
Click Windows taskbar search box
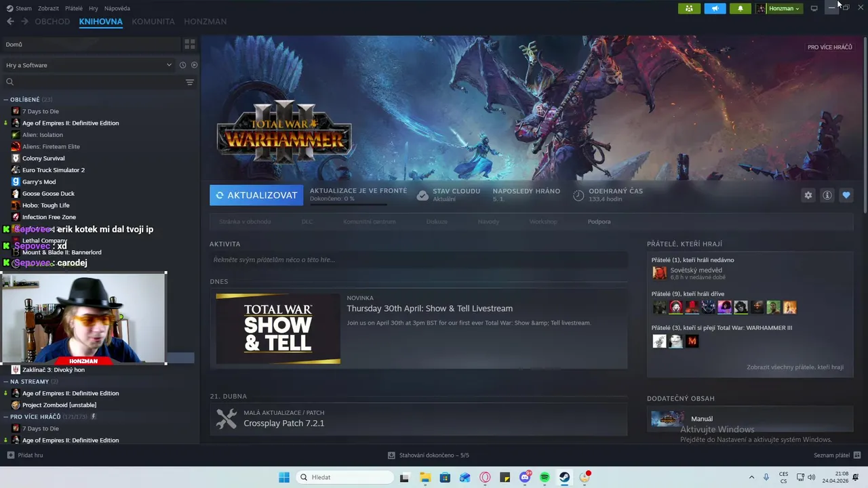point(344,477)
